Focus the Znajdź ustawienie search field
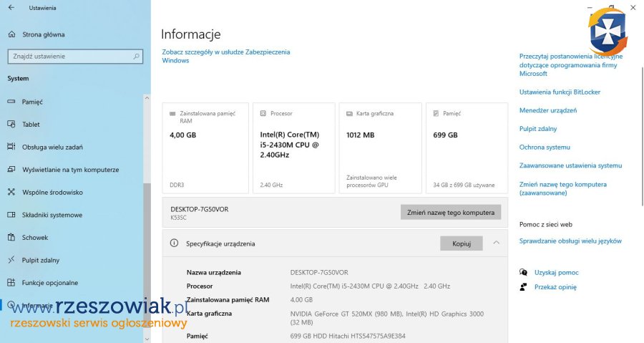644x343 pixels. coord(68,56)
